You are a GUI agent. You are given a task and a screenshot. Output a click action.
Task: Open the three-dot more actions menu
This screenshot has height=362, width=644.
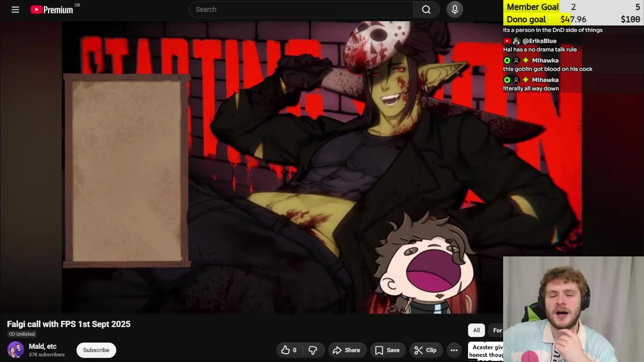pyautogui.click(x=454, y=350)
